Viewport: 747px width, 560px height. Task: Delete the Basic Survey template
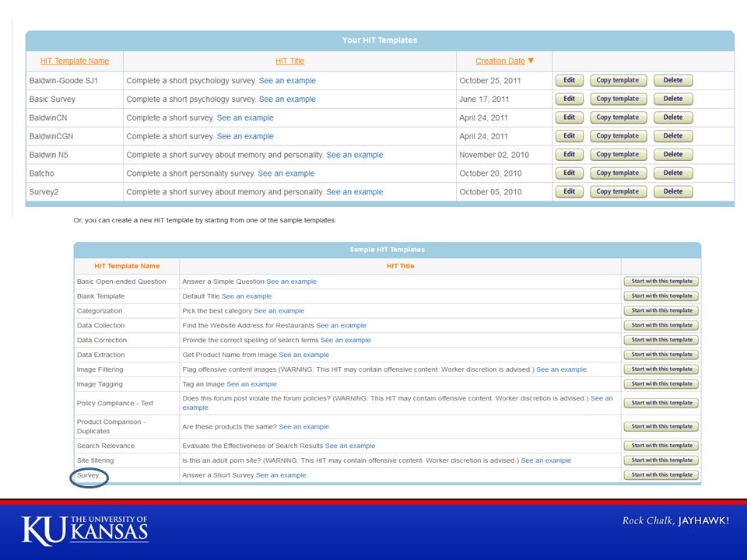coord(672,99)
